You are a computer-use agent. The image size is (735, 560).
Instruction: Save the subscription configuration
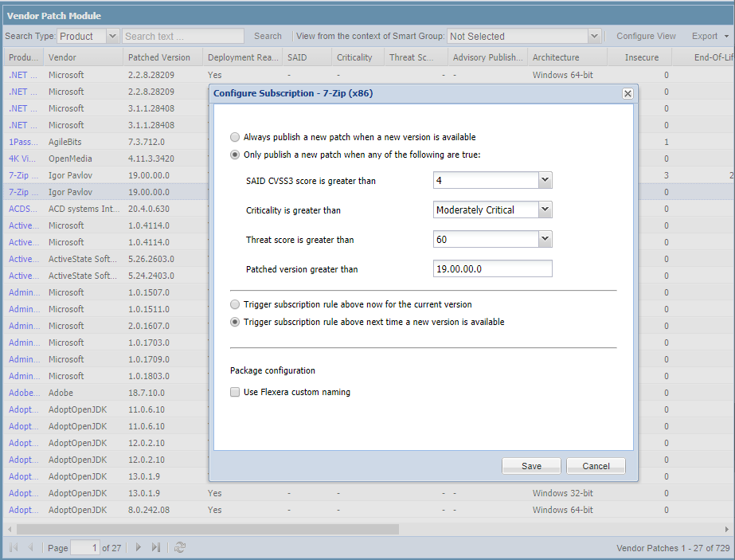[x=530, y=465]
